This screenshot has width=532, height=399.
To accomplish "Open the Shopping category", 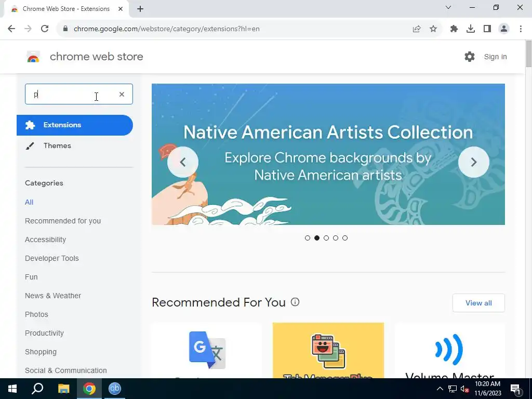I will 41,352.
